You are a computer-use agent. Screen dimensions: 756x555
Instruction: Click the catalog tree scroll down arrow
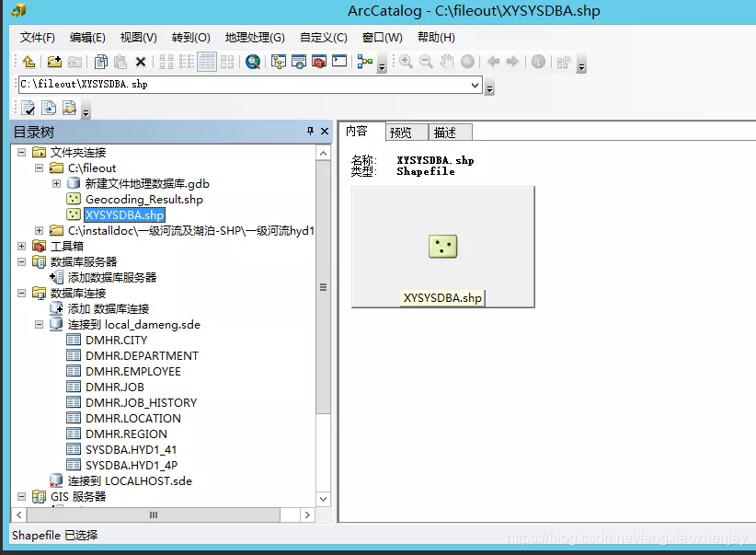pos(324,499)
